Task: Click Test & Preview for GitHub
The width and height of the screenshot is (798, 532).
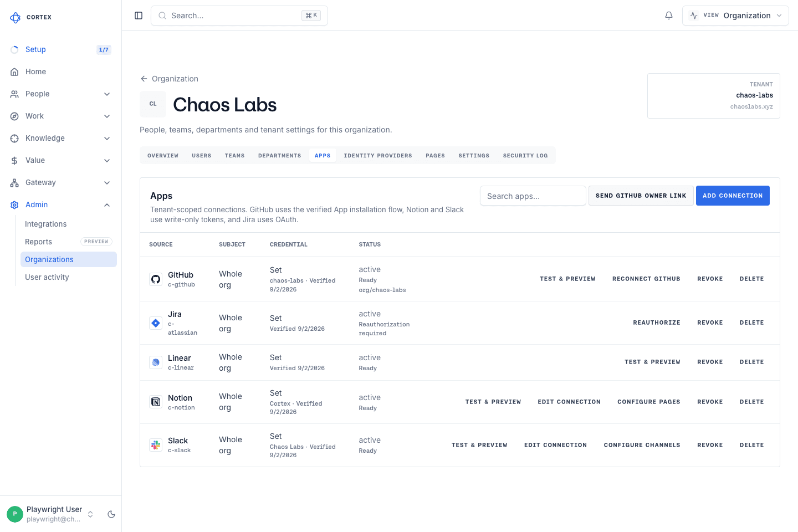Action: pos(567,279)
